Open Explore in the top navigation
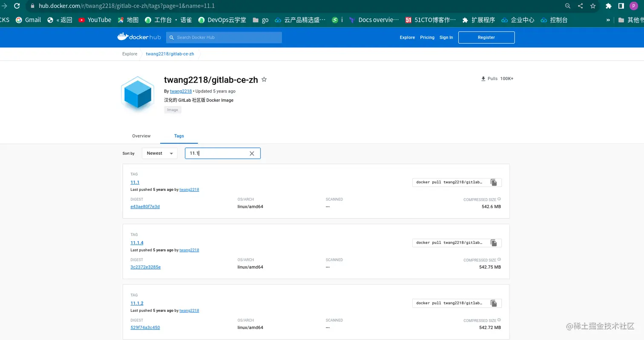 point(407,37)
